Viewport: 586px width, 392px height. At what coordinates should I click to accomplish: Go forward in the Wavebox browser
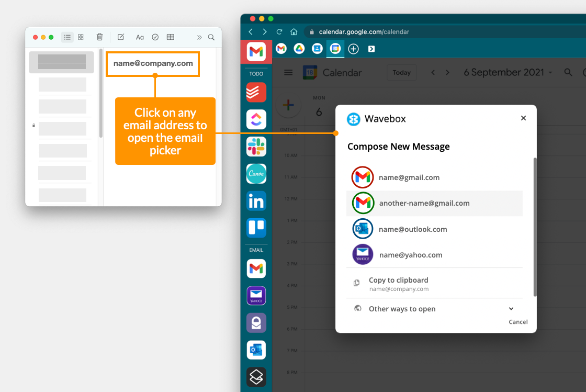coord(265,32)
